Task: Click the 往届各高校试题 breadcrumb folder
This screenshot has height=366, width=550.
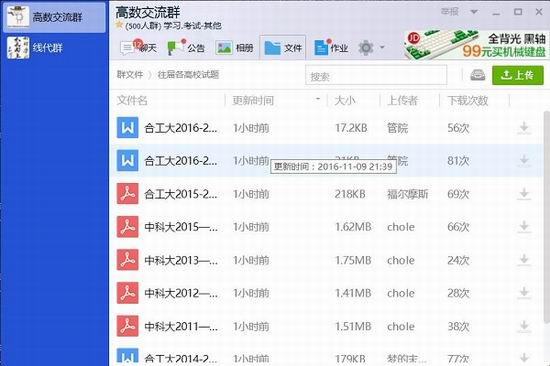Action: pyautogui.click(x=188, y=74)
